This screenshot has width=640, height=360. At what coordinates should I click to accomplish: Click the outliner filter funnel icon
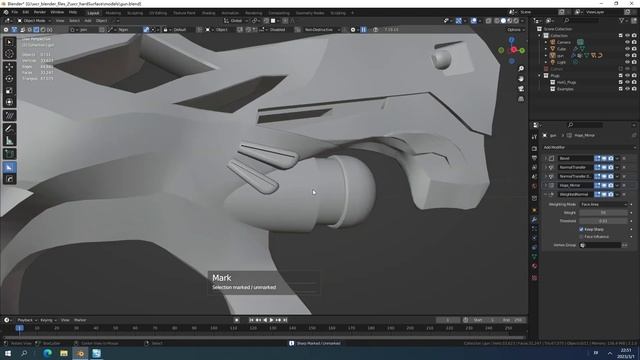622,20
